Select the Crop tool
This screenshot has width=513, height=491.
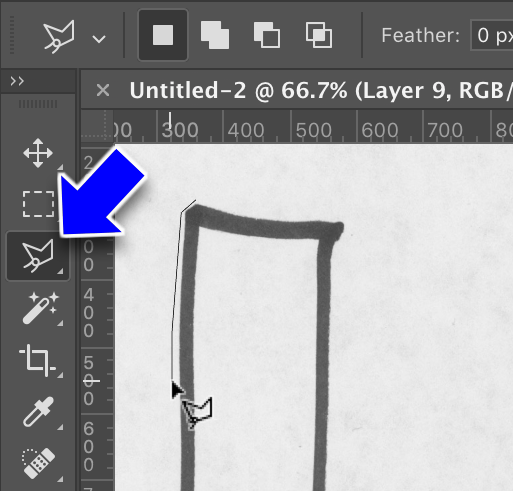37,360
